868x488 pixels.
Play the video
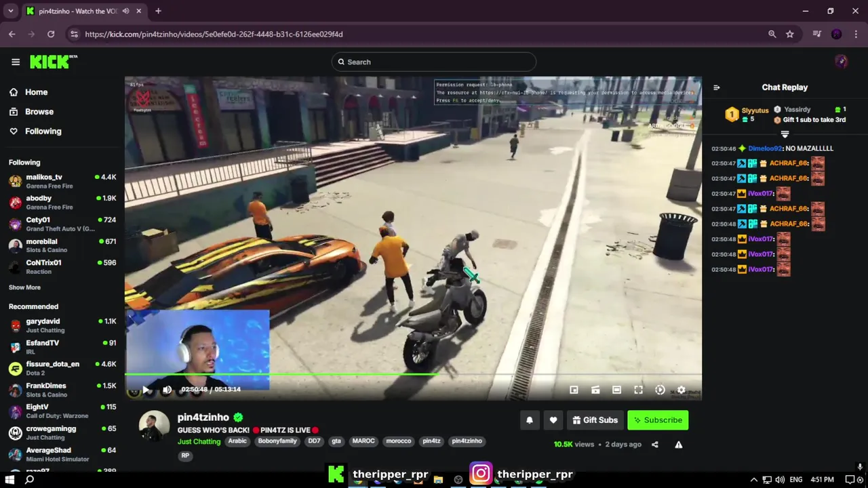146,390
